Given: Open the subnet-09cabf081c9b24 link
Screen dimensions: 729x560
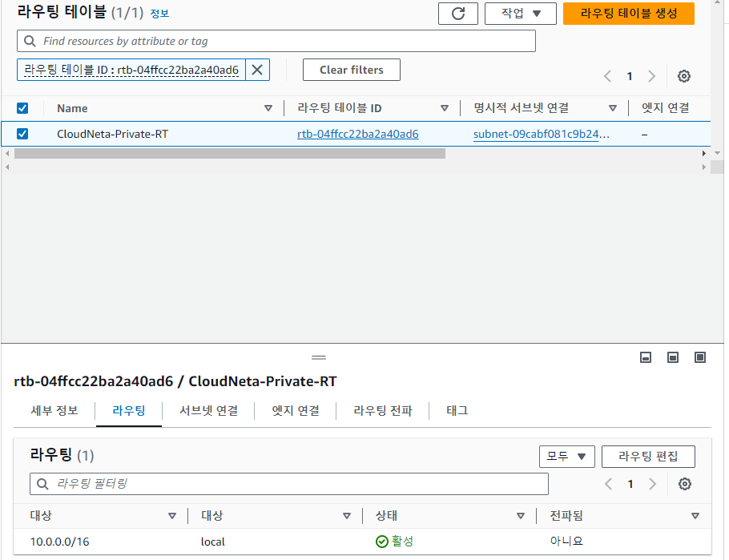Looking at the screenshot, I should pos(542,134).
